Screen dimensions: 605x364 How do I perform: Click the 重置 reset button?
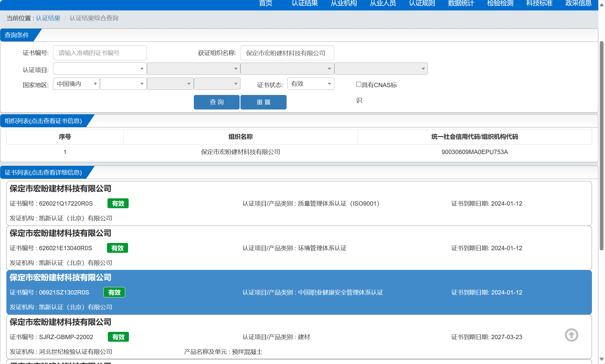[263, 102]
